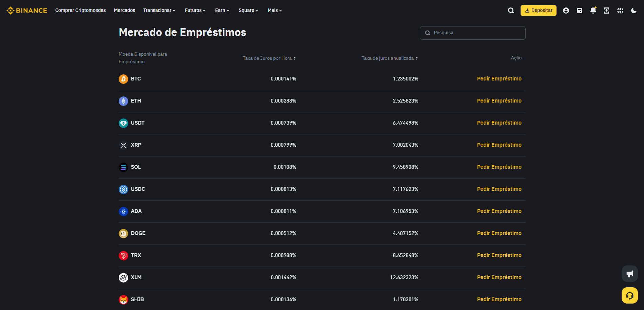Viewport: 644px width, 310px height.
Task: Click the Mercado de Empréstimos heading
Action: point(182,32)
